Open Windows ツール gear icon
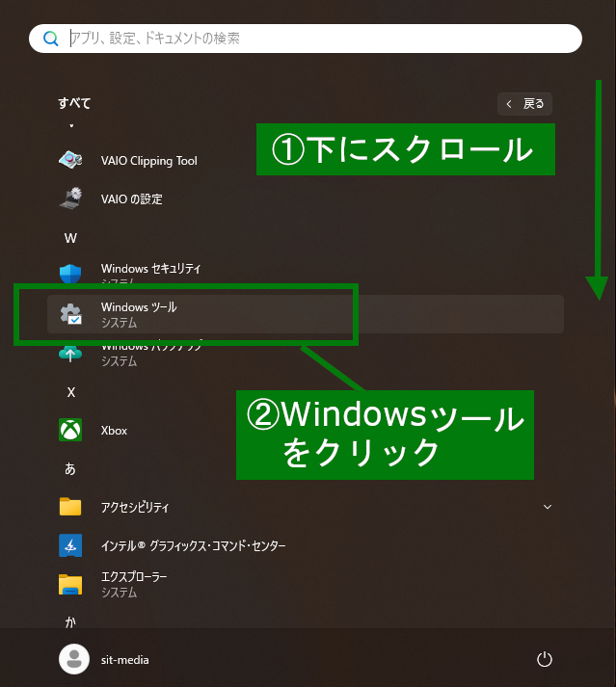 point(70,314)
